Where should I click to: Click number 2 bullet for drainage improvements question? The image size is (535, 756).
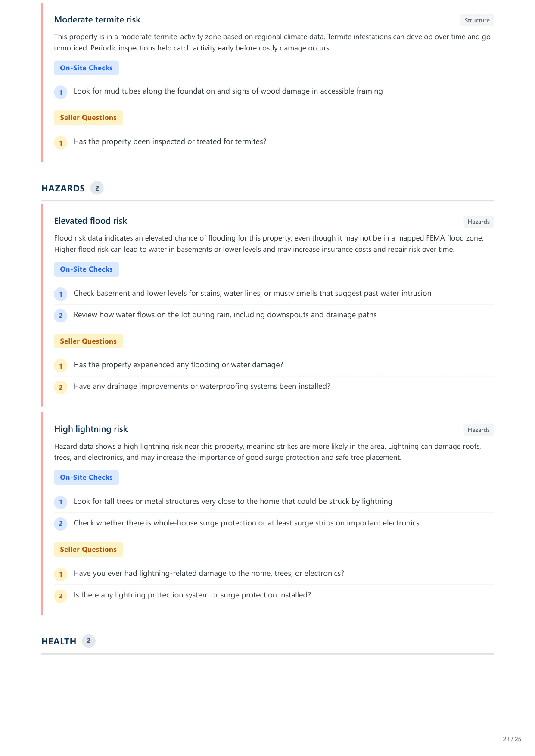61,387
